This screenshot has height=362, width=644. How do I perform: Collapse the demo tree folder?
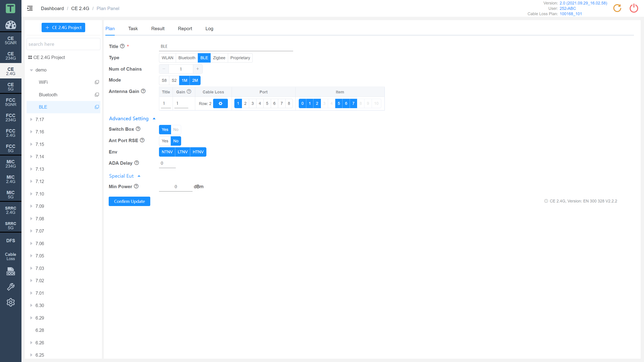[x=32, y=70]
